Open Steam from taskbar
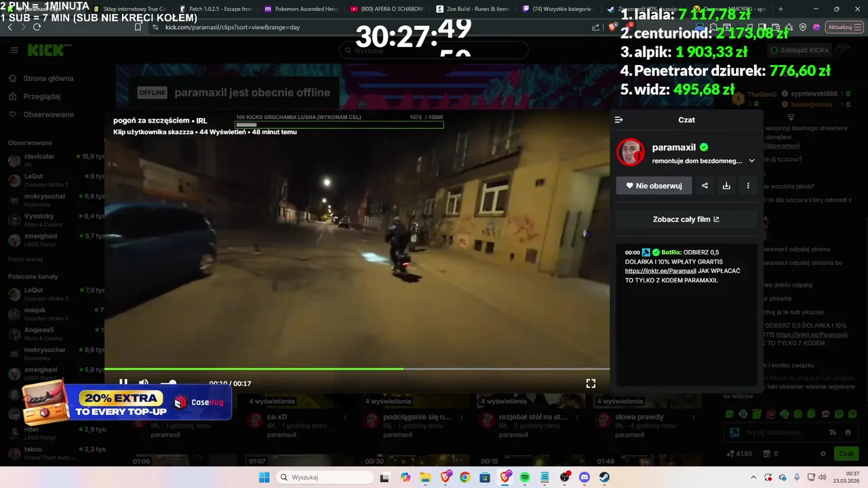This screenshot has width=868, height=488. [x=604, y=477]
